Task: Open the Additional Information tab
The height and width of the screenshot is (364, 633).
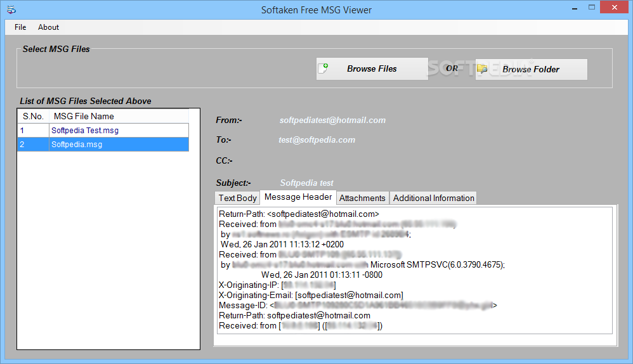Action: coord(434,198)
